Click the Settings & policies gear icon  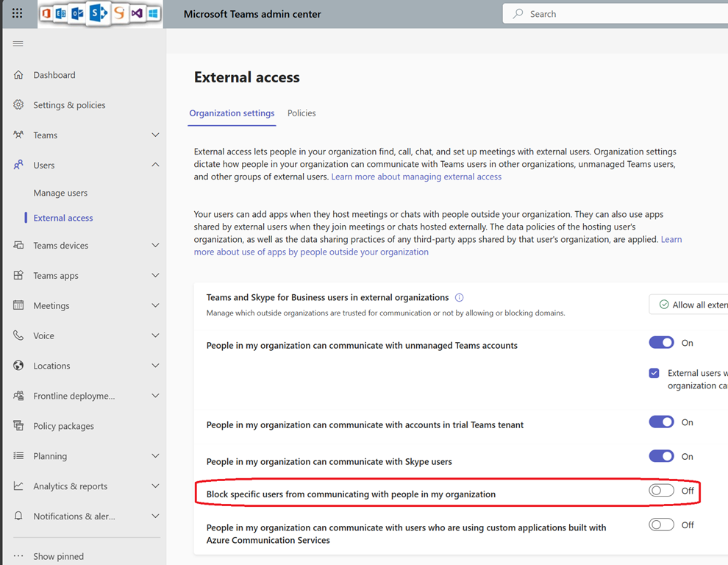tap(18, 105)
